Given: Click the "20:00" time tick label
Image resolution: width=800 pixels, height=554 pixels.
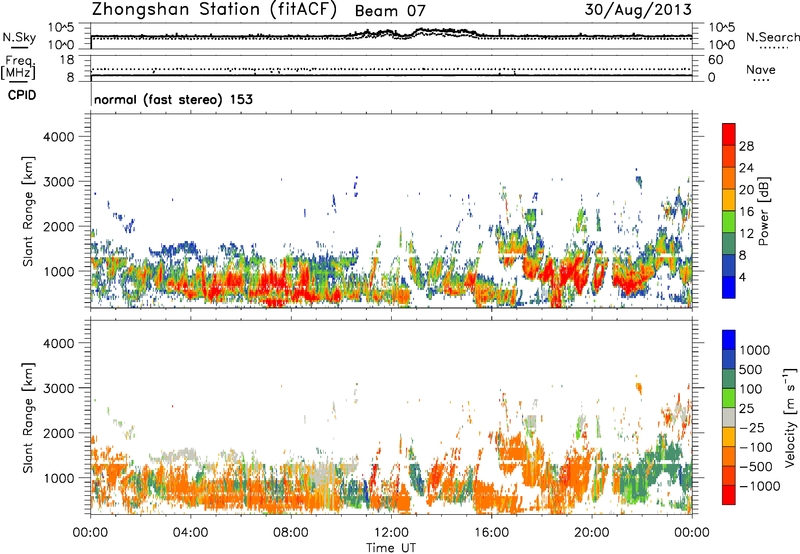Looking at the screenshot, I should (x=592, y=533).
